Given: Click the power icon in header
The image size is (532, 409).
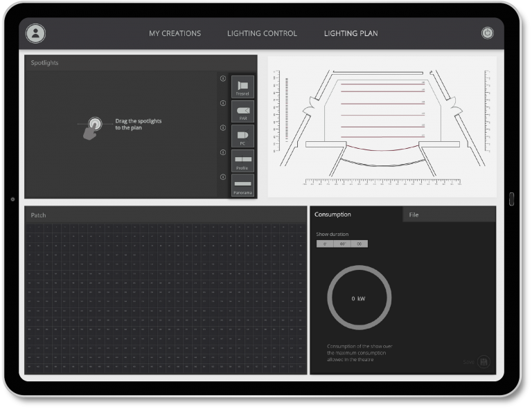Looking at the screenshot, I should click(x=487, y=33).
